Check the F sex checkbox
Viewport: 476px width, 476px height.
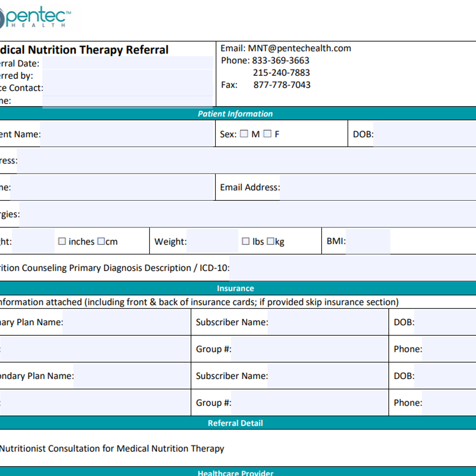267,134
